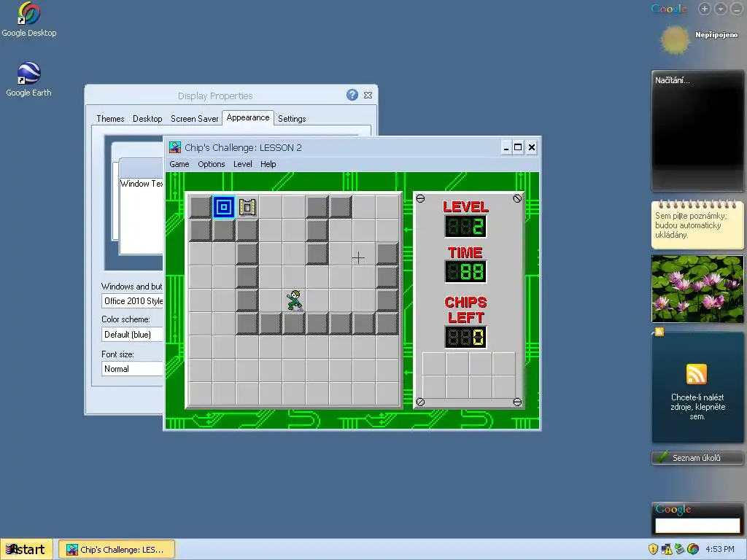Click the Načítání loading gadget panel
747x560 pixels.
[x=697, y=131]
